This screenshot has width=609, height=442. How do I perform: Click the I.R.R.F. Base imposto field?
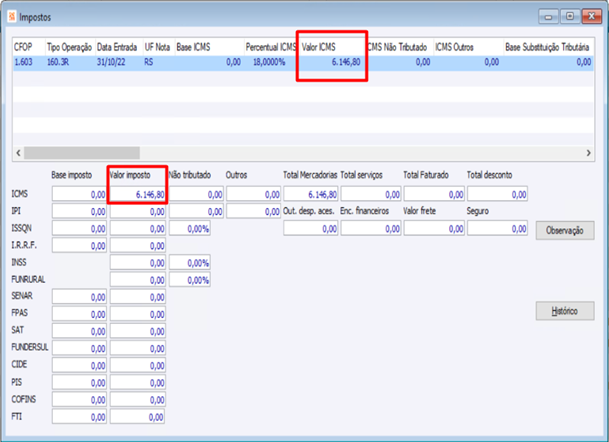79,245
